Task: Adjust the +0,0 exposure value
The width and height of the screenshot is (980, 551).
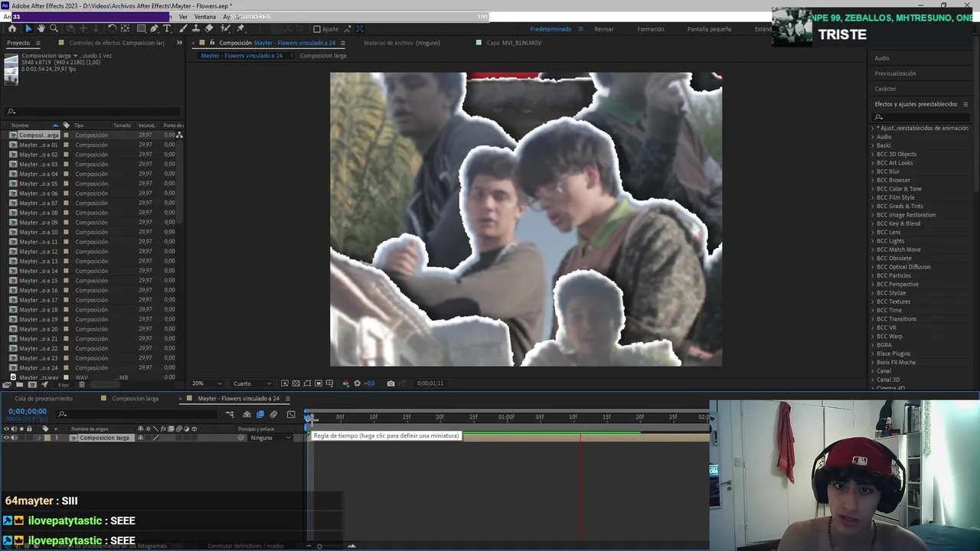Action: pos(369,383)
